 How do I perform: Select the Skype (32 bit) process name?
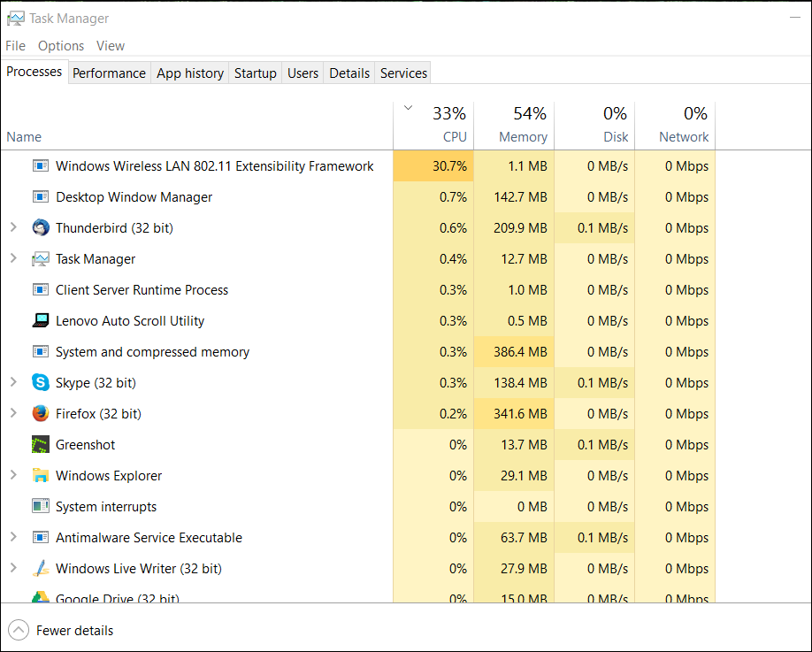tap(96, 383)
